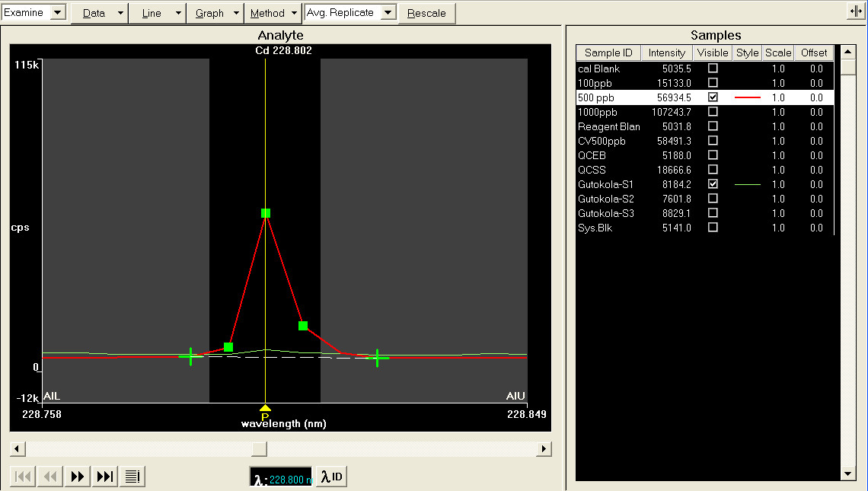Hide the 500 ppb sample trace

[x=713, y=97]
